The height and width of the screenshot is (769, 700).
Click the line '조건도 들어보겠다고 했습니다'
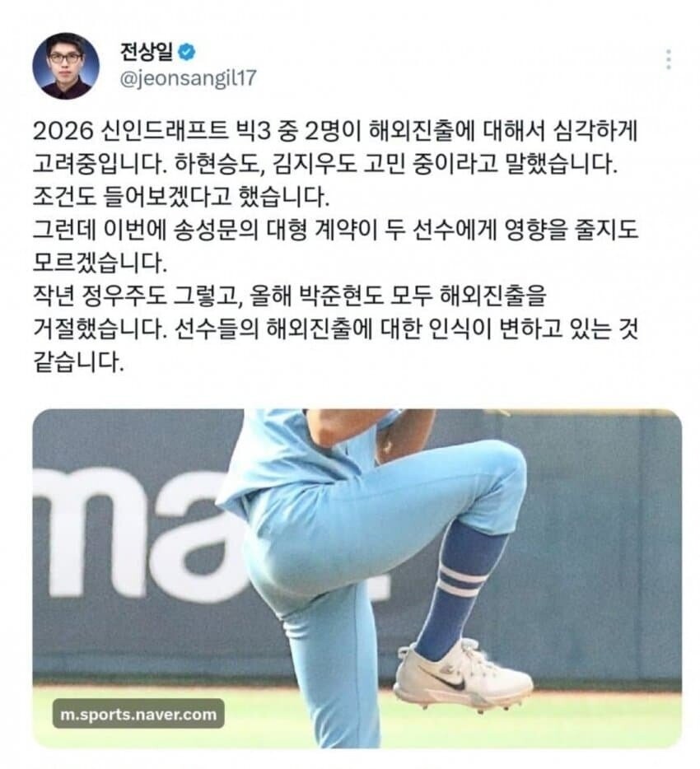tap(181, 197)
